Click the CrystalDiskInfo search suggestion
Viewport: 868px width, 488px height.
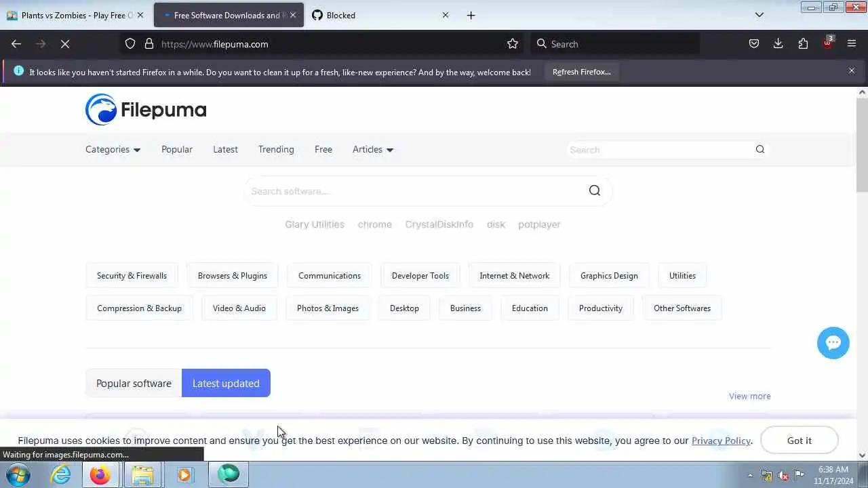tap(439, 224)
